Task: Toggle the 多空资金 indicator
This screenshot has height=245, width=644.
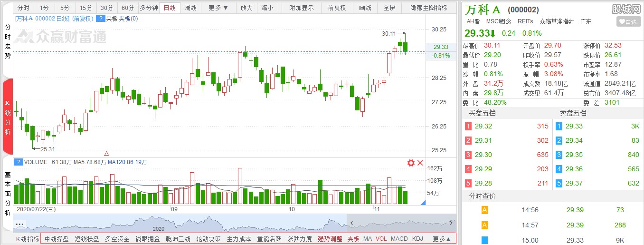Action: [x=117, y=239]
